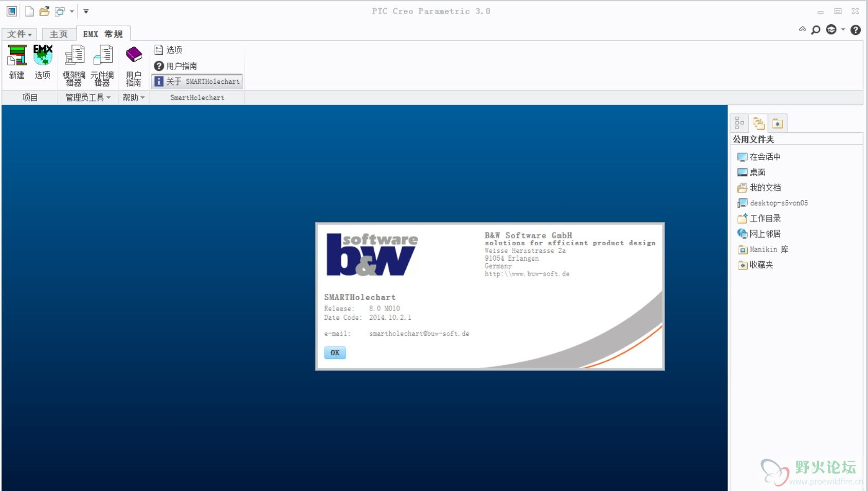This screenshot has width=868, height=491.
Task: Open the customize quick access toolbar arrow
Action: point(86,11)
